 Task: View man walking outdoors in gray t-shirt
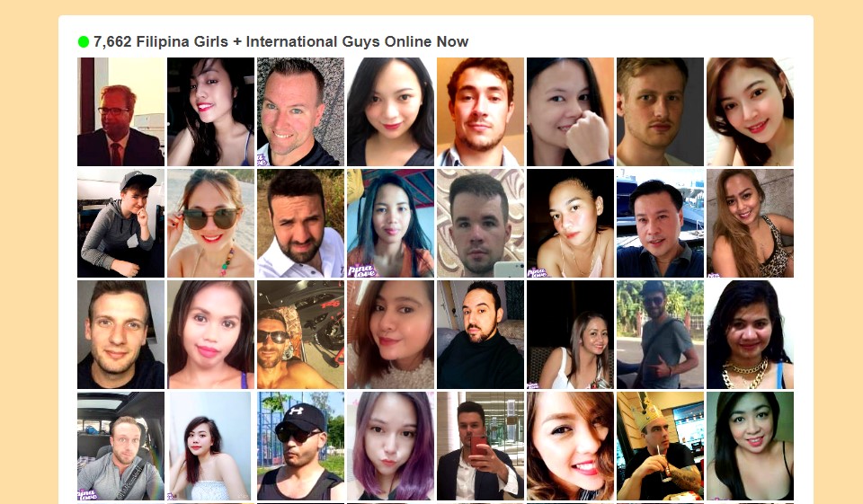[660, 334]
